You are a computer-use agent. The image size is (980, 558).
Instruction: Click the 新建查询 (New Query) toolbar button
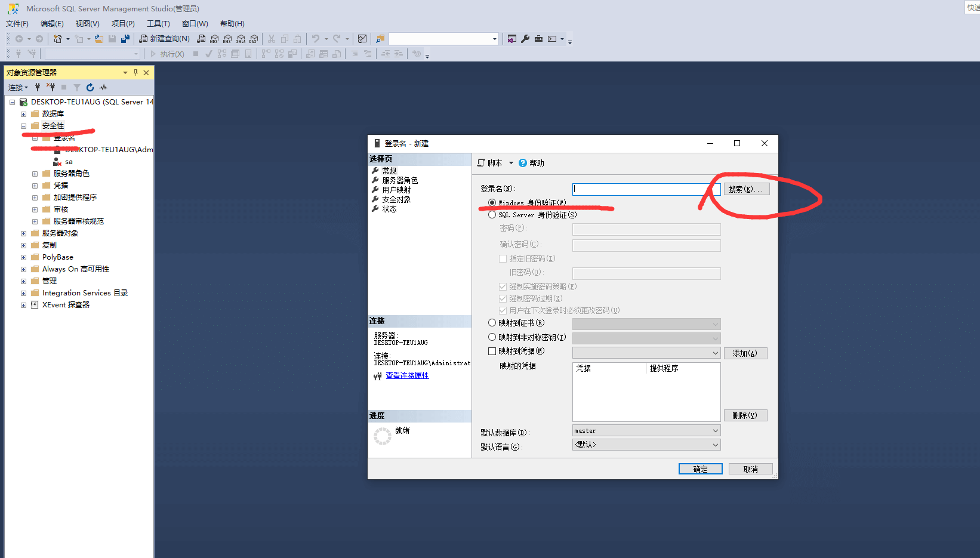[165, 39]
